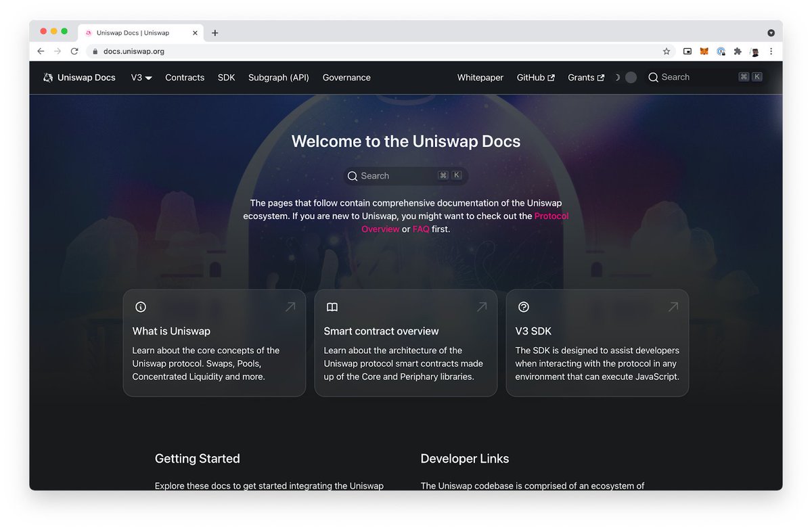Focus the hero Search box under the welcome heading

point(406,176)
